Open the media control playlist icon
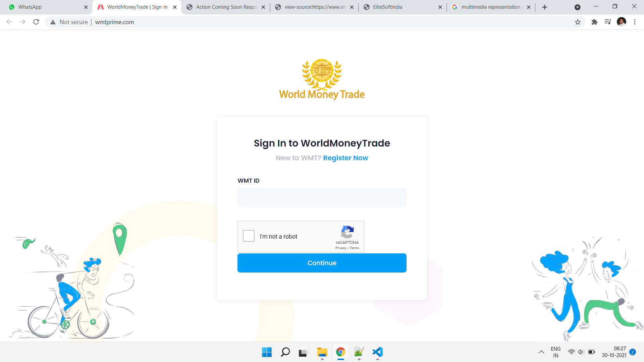This screenshot has height=362, width=644. [x=608, y=22]
